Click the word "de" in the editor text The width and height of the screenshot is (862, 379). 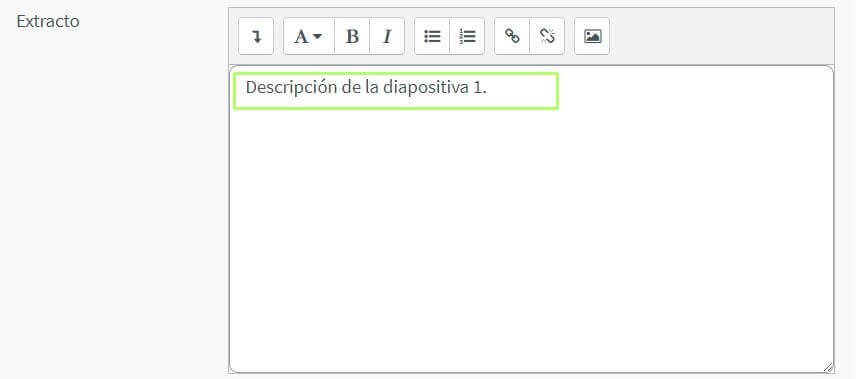tap(351, 88)
